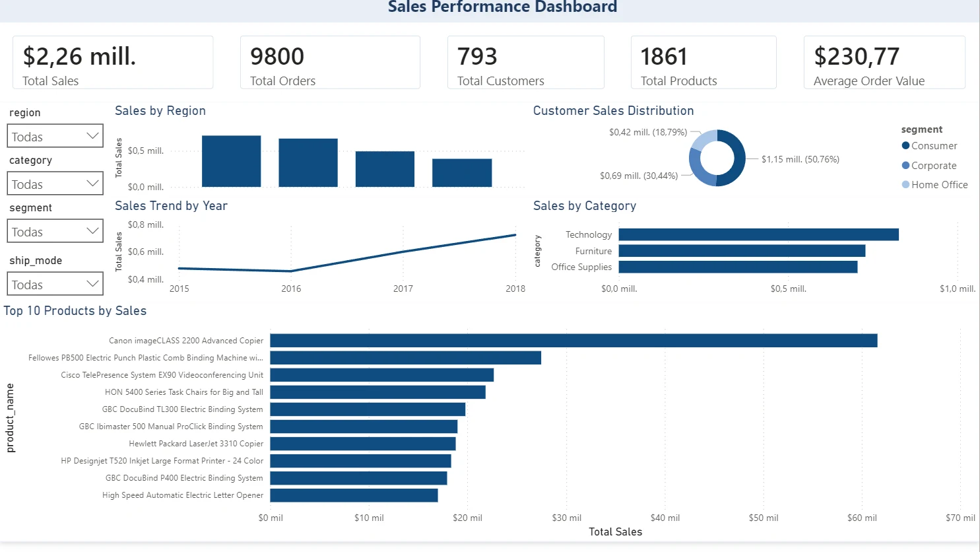The width and height of the screenshot is (980, 552).
Task: Select the Sales Trend by Year title
Action: tap(171, 206)
